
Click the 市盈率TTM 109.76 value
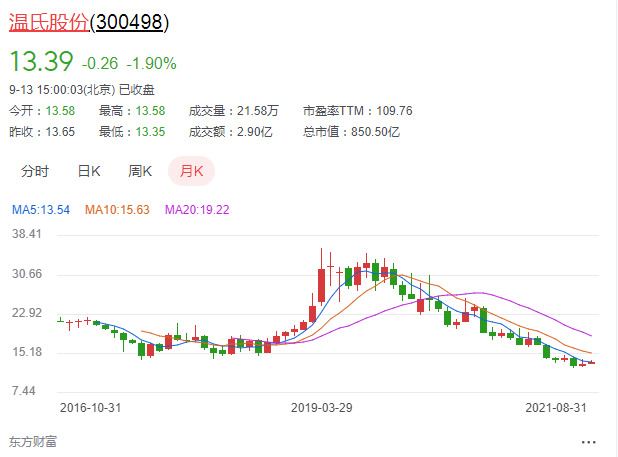[x=394, y=111]
